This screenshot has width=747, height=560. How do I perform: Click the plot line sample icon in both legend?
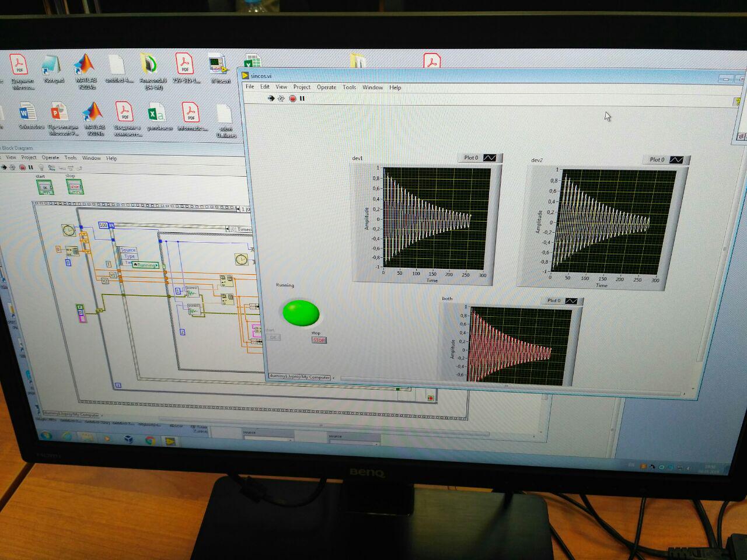click(x=571, y=301)
